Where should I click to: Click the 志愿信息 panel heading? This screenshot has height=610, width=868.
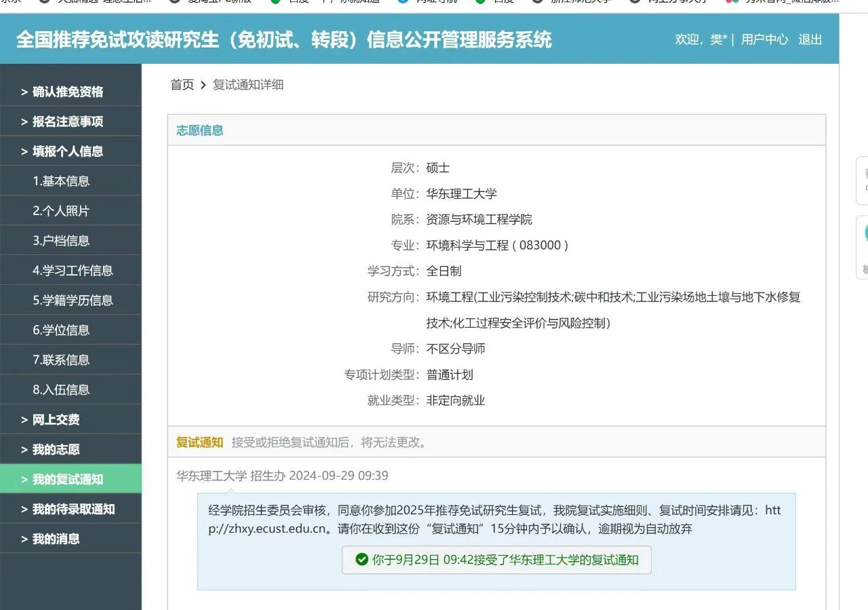pos(200,130)
